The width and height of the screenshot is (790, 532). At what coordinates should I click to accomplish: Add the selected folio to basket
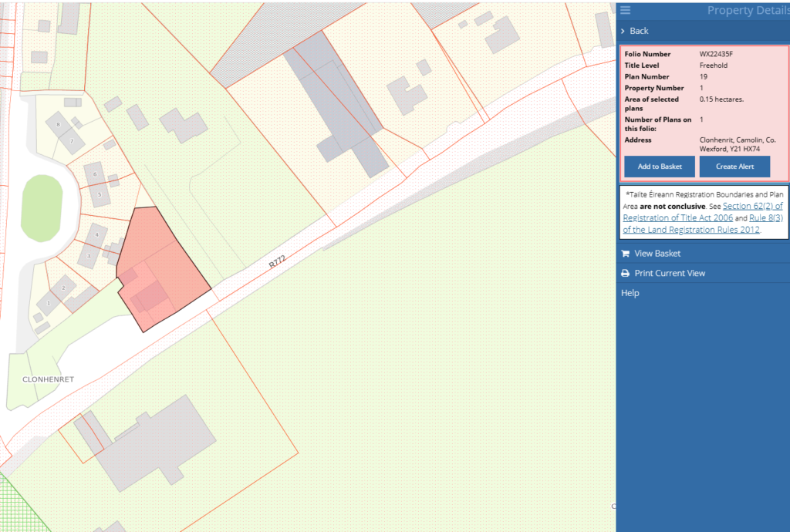(660, 167)
